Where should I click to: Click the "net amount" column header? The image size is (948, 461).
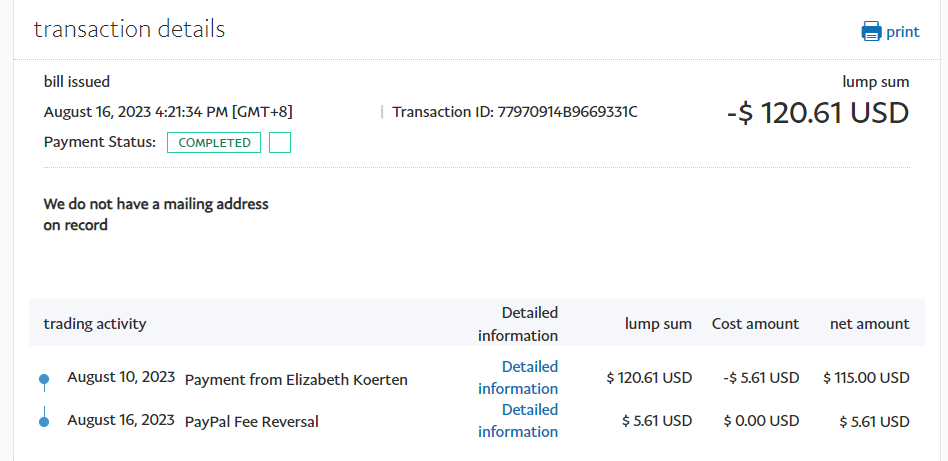tap(869, 324)
